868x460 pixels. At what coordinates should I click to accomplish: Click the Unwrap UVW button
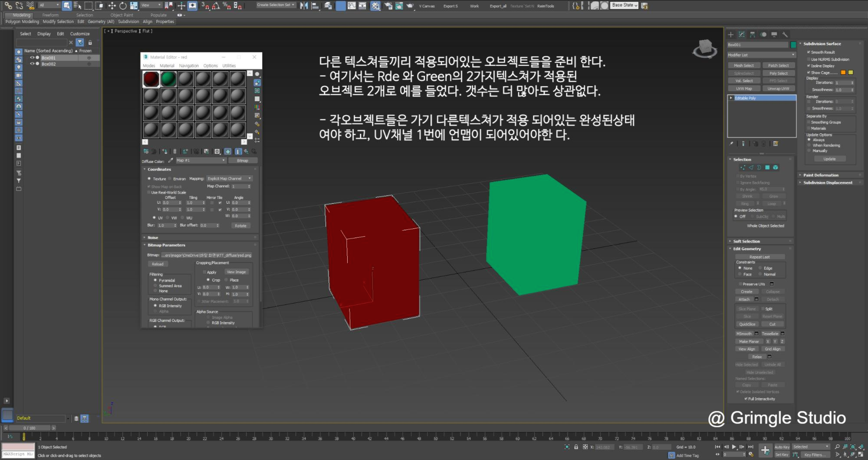(x=779, y=88)
